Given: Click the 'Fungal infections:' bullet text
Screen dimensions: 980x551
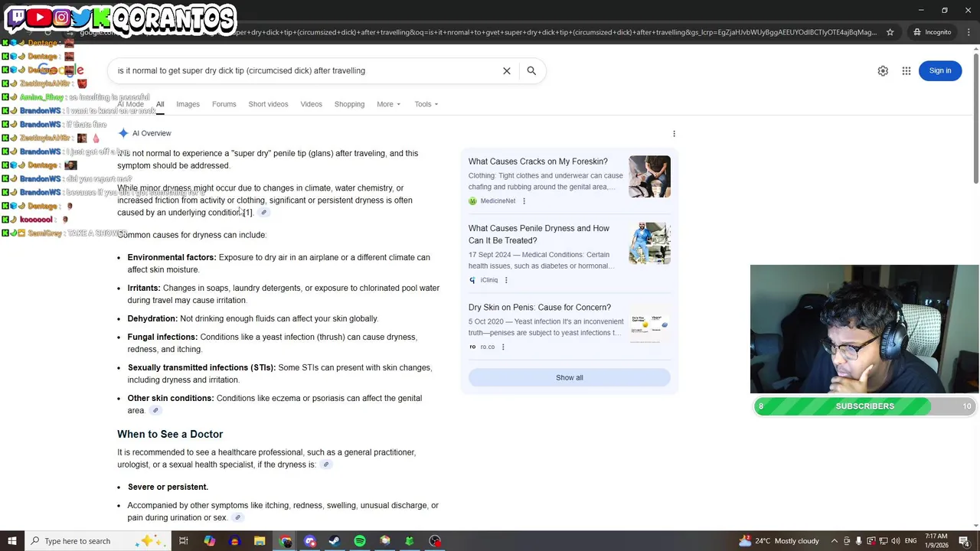Looking at the screenshot, I should coord(162,337).
